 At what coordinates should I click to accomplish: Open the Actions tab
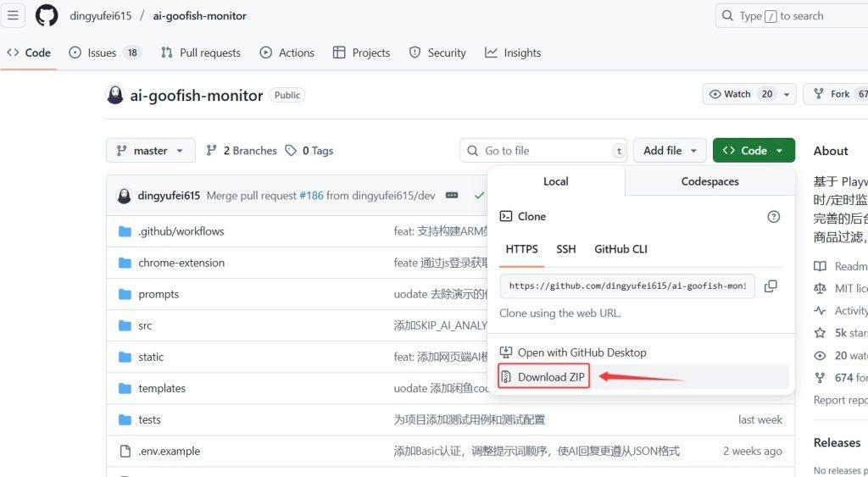pos(287,53)
